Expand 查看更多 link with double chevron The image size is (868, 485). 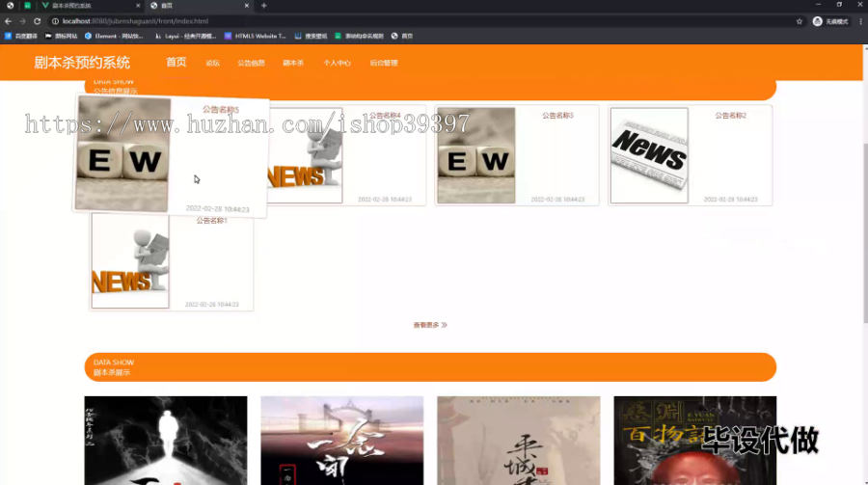point(430,325)
